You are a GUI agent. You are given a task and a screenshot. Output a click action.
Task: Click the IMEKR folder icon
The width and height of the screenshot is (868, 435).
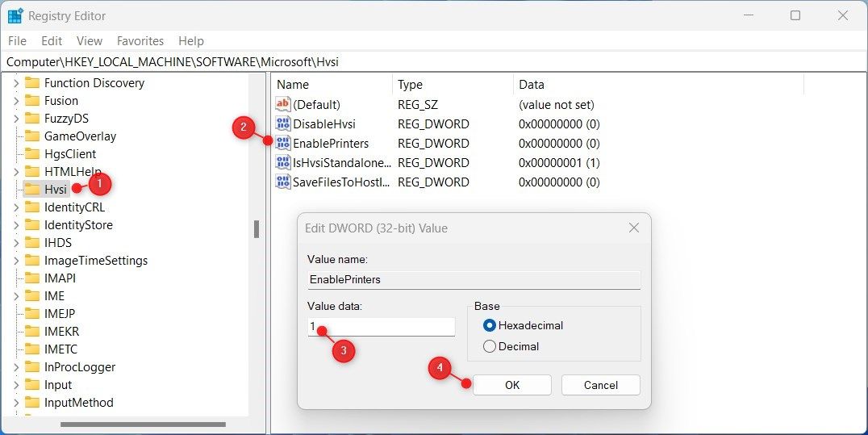pos(32,331)
